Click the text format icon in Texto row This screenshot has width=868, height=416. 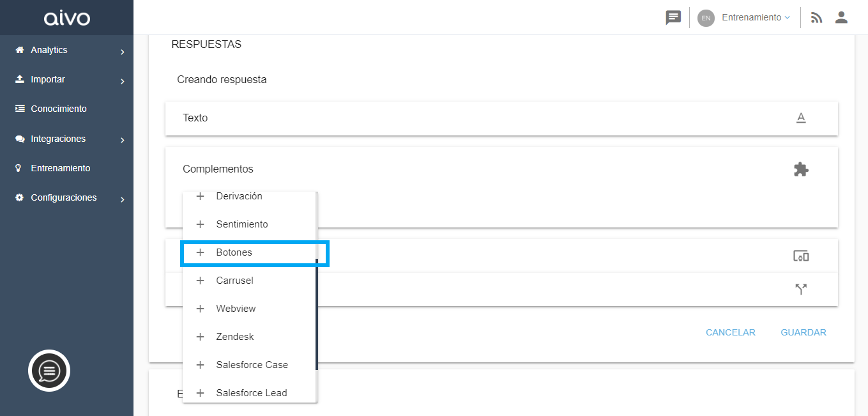click(801, 118)
